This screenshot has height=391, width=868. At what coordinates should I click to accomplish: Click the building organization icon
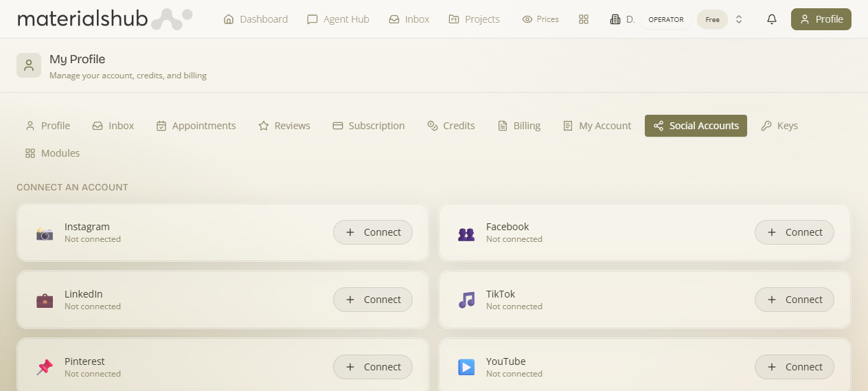615,19
